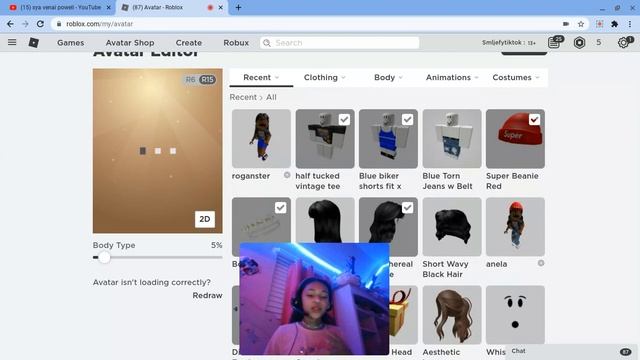This screenshot has width=640, height=360.
Task: Open the settings gear icon
Action: tap(624, 42)
